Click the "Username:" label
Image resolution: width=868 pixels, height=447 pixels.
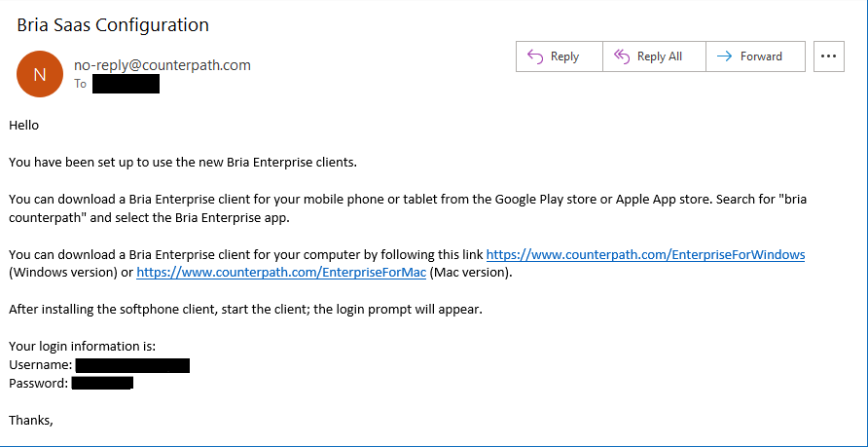pos(41,365)
